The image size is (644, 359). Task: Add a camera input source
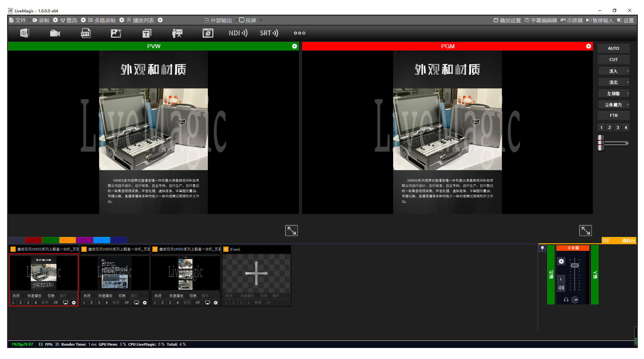click(x=55, y=33)
